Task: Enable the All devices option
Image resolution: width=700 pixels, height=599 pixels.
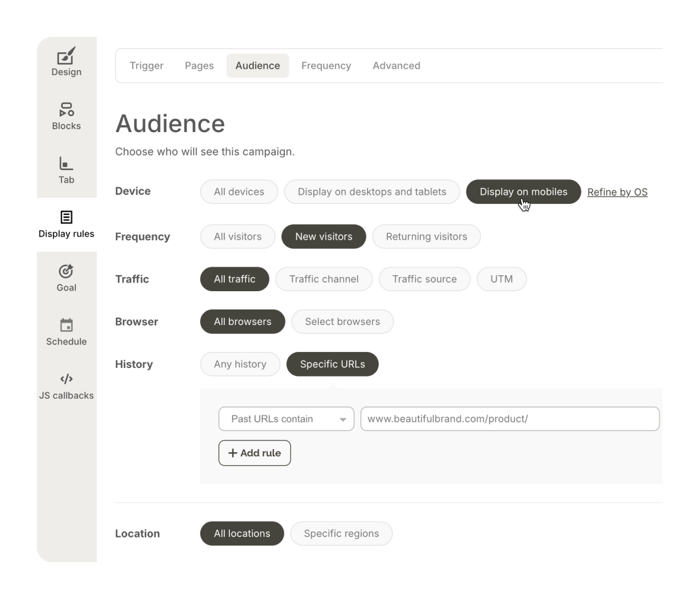Action: click(238, 192)
